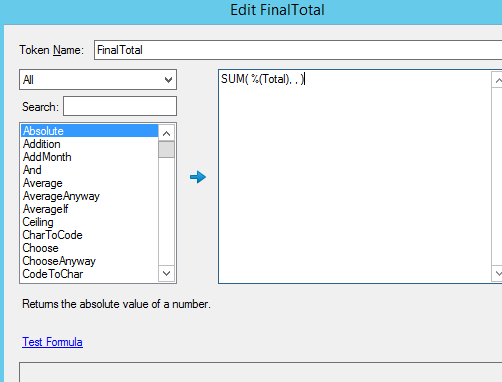The height and width of the screenshot is (382, 502).
Task: Click the function list scrollbar thumb
Action: (166, 149)
